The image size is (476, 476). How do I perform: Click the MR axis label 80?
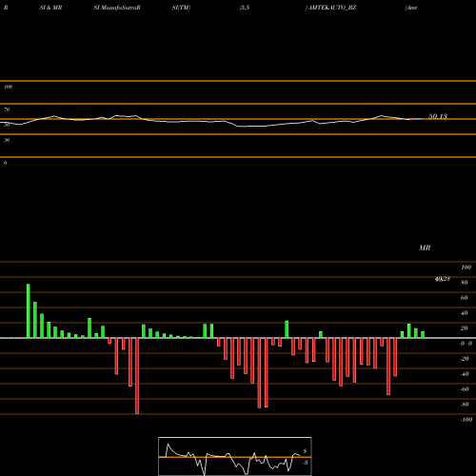click(x=465, y=283)
